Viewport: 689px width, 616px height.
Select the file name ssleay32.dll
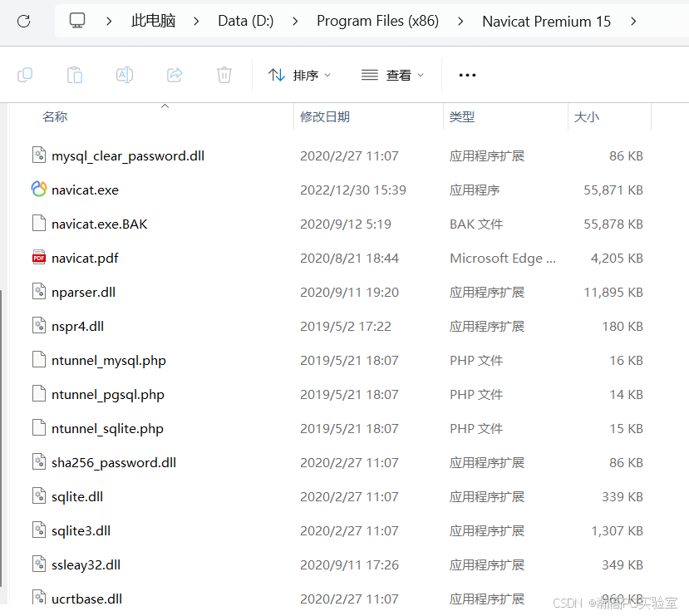pyautogui.click(x=86, y=565)
